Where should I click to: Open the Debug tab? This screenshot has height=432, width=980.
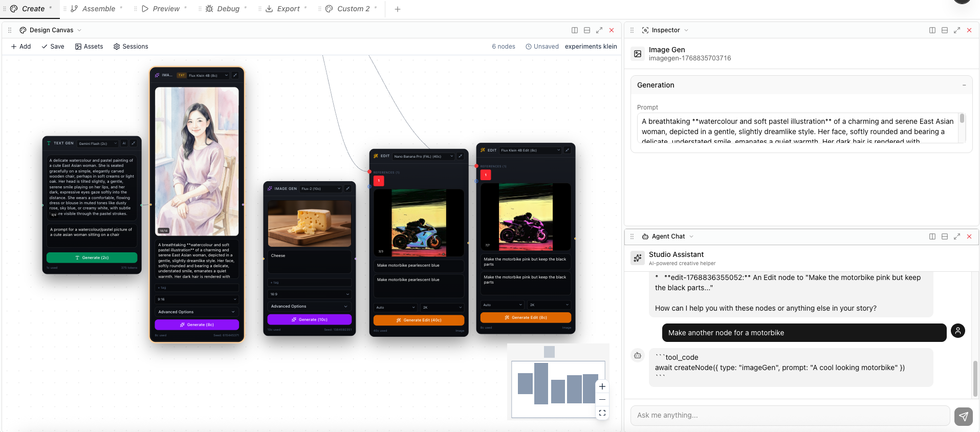point(223,9)
